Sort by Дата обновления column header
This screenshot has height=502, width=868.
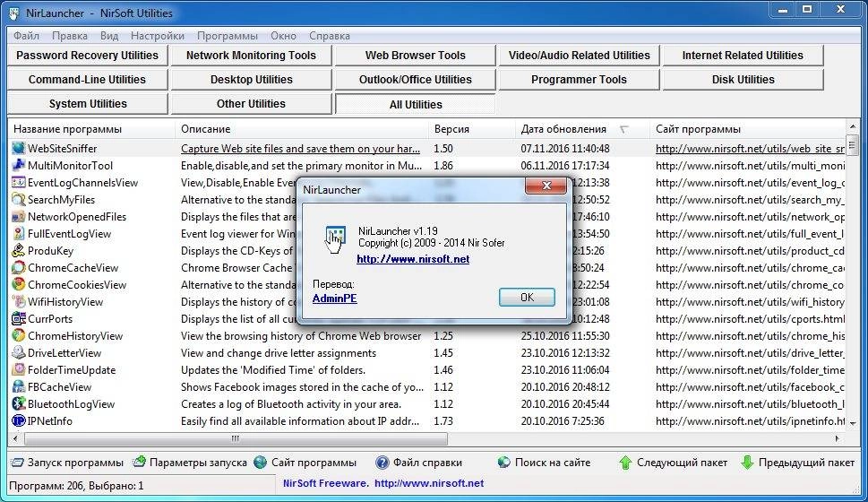click(582, 129)
